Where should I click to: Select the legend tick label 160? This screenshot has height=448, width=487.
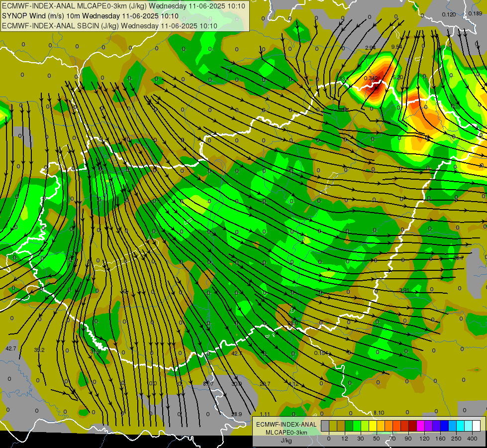pos(440,439)
